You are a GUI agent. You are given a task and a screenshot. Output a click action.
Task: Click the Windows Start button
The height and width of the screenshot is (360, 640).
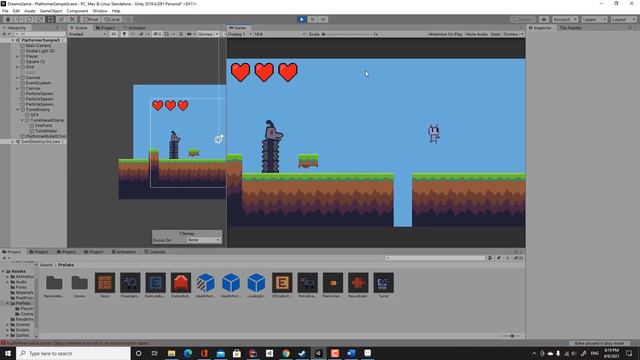8,353
